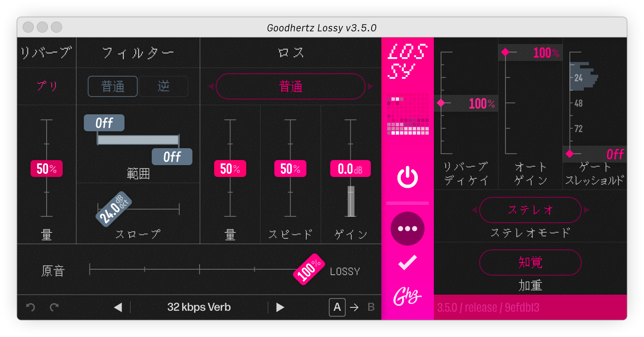This screenshot has width=644, height=337.
Task: Go to previous preset arrow
Action: tap(118, 307)
